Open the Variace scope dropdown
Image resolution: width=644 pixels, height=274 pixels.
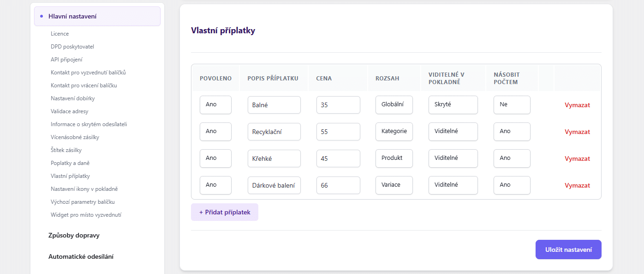[394, 185]
